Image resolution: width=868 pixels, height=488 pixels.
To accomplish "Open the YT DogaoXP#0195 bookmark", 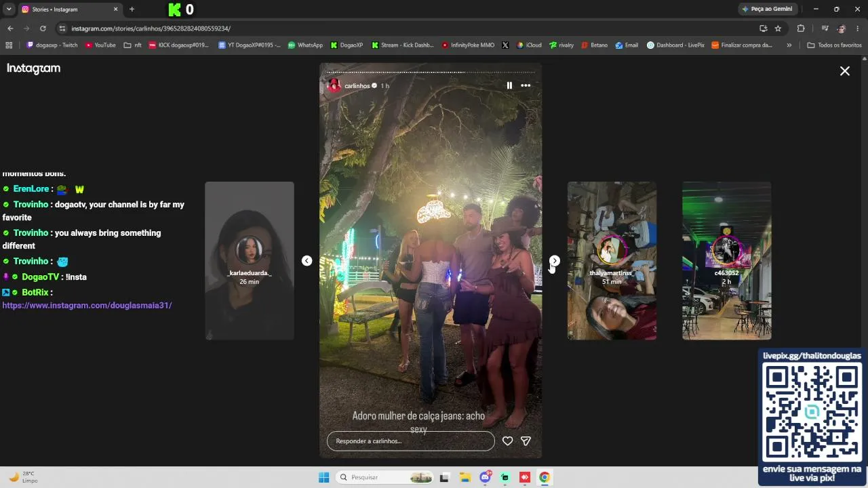I will (250, 45).
